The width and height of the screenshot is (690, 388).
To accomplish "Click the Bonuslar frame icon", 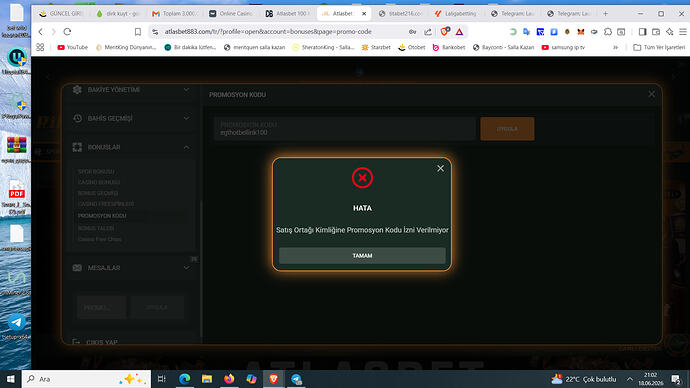I will (x=77, y=147).
